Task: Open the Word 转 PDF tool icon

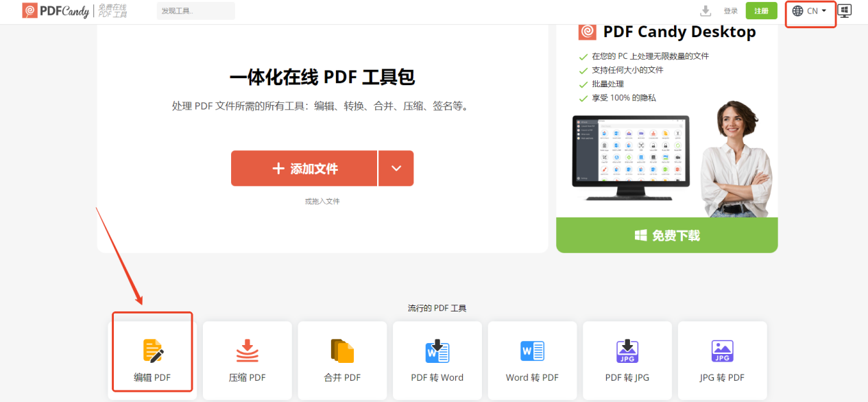Action: pyautogui.click(x=532, y=351)
